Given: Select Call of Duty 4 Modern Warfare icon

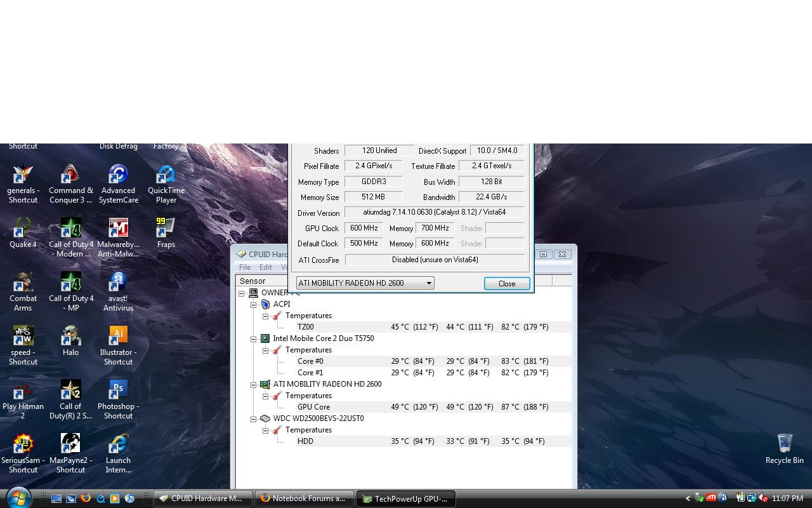Looking at the screenshot, I should click(70, 237).
